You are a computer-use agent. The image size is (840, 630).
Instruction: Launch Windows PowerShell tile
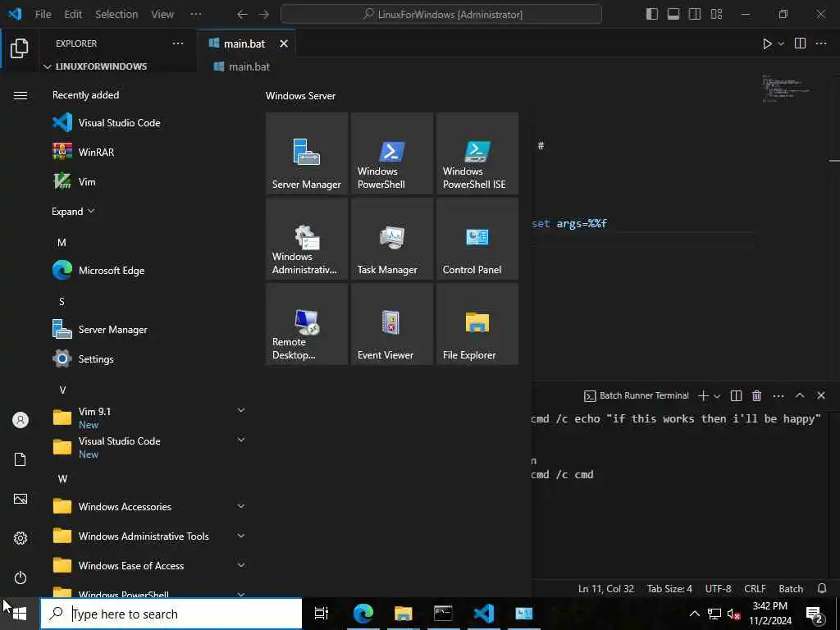pyautogui.click(x=391, y=153)
